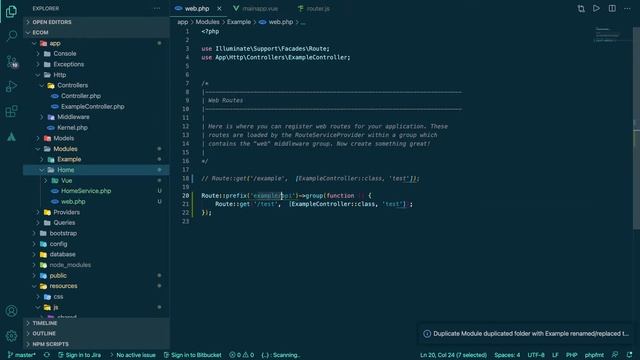The width and height of the screenshot is (640, 360).
Task: Open Controller.php in the explorer
Action: 96,96
